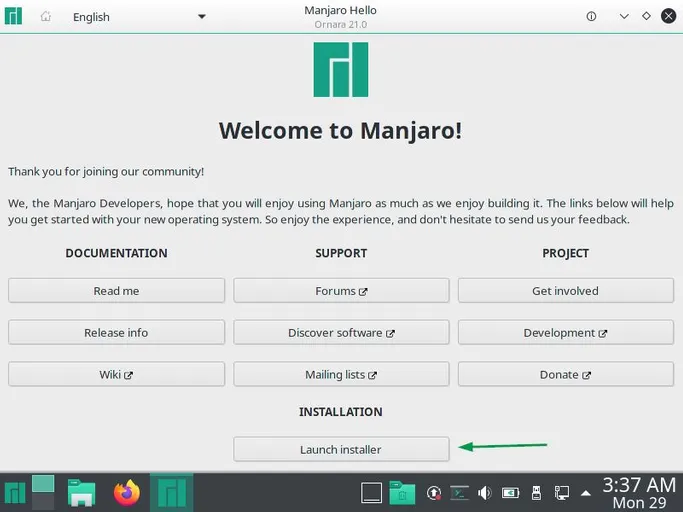Click the volume speaker tray icon
Viewport: 683px width, 512px height.
click(485, 493)
